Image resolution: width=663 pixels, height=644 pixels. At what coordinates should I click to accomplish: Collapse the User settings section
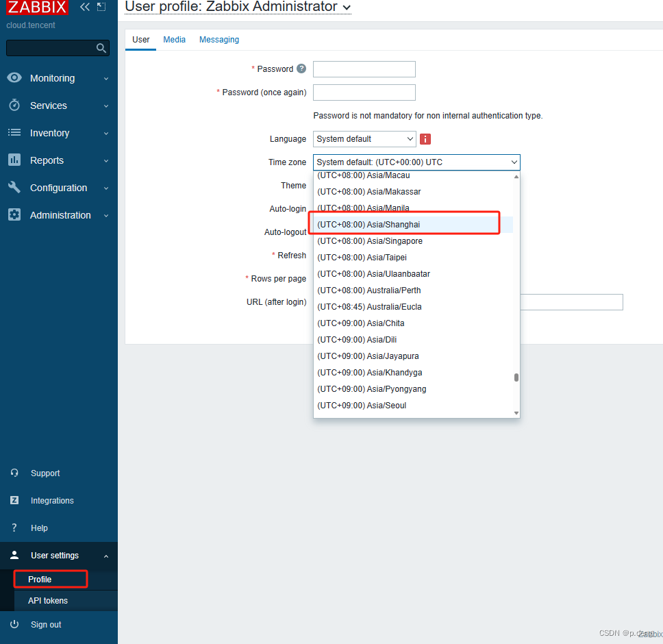click(106, 556)
